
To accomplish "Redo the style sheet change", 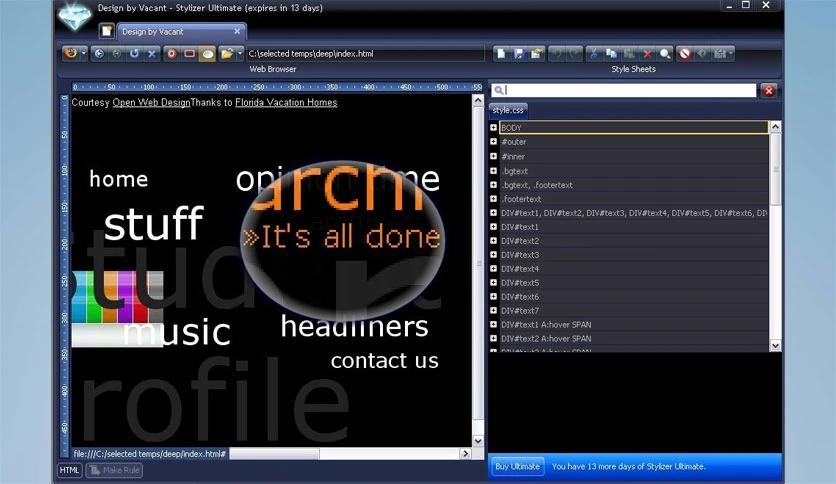I will [574, 53].
